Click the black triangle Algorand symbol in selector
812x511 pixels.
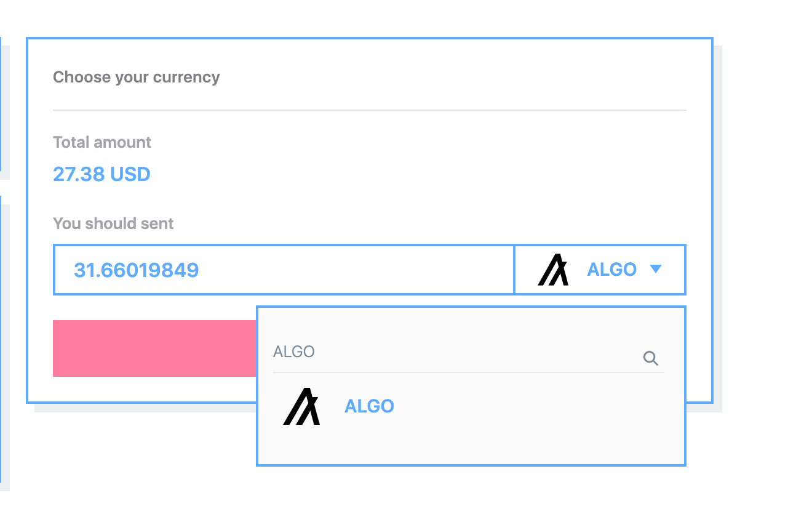click(553, 269)
